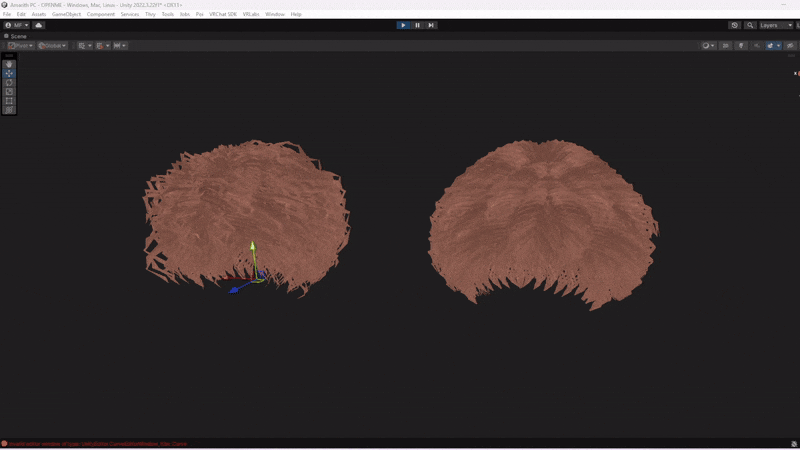Open the GameObject menu

point(66,14)
